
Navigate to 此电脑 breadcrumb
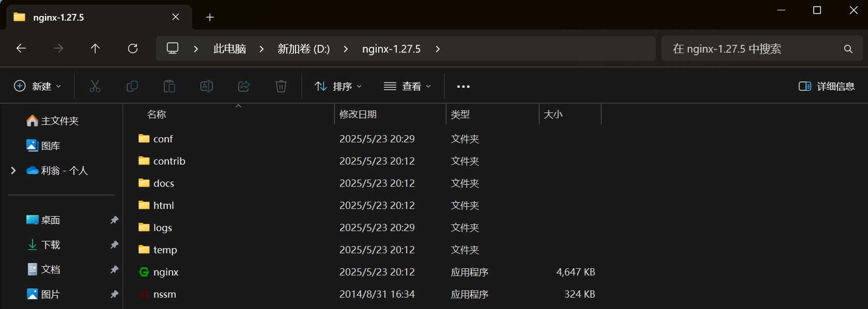click(229, 49)
